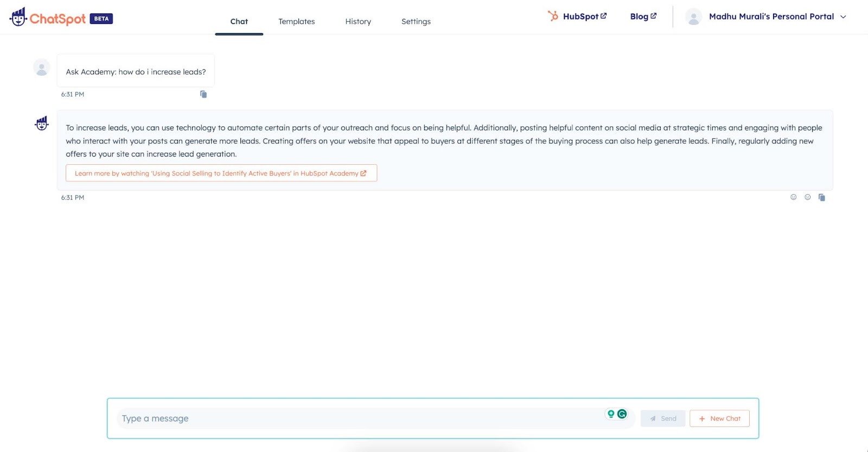Click the BETA badge beside ChatSpot

(x=101, y=18)
